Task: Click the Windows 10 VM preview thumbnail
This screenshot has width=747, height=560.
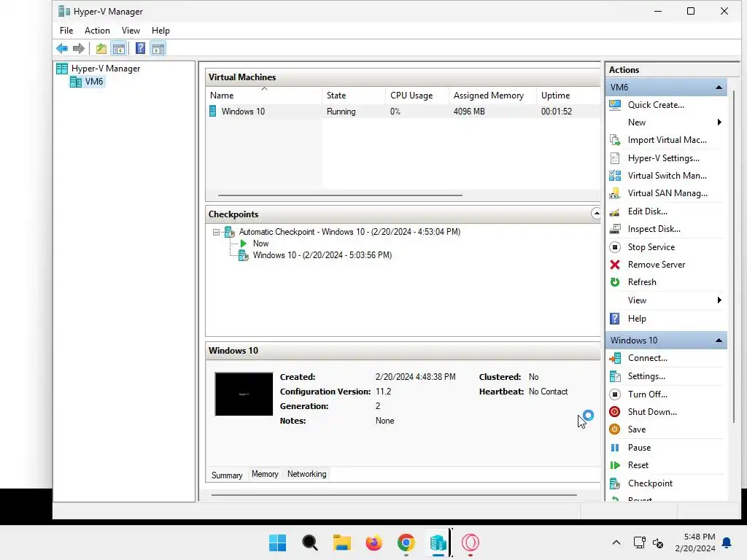Action: click(x=244, y=394)
